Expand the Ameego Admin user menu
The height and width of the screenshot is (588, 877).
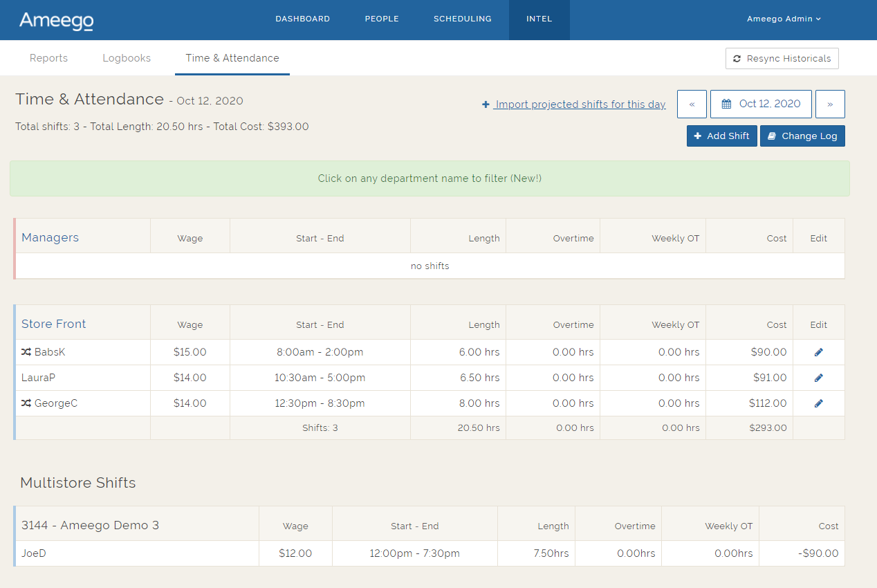point(784,19)
